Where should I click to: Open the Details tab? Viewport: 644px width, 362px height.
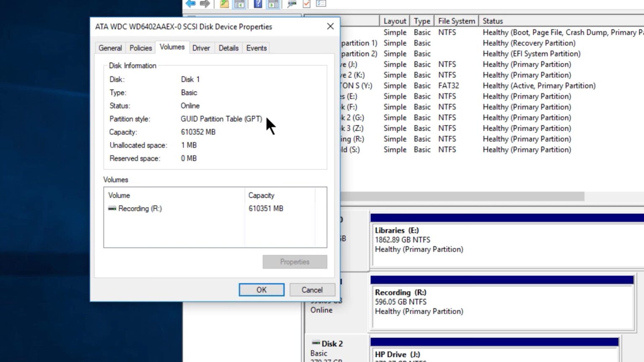pos(229,48)
